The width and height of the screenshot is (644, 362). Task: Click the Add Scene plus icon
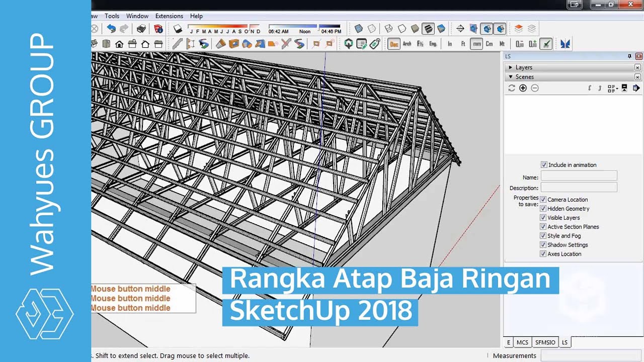[x=523, y=88]
